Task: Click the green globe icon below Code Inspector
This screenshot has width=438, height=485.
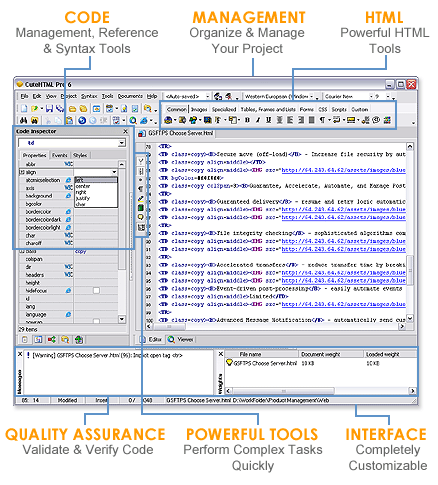Action: 79,339
